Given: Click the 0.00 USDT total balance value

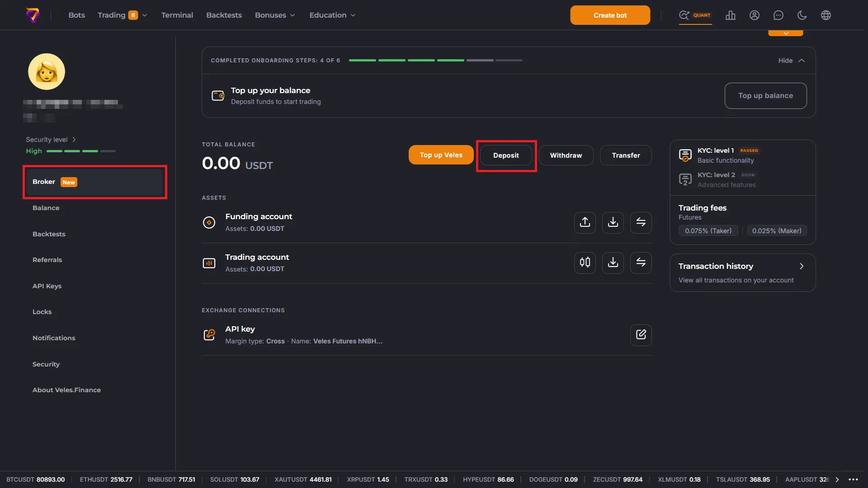Looking at the screenshot, I should 237,163.
